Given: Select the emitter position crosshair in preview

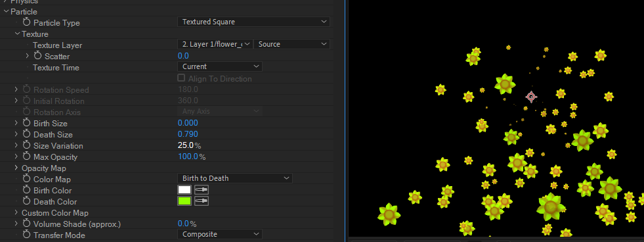Looking at the screenshot, I should (x=531, y=97).
